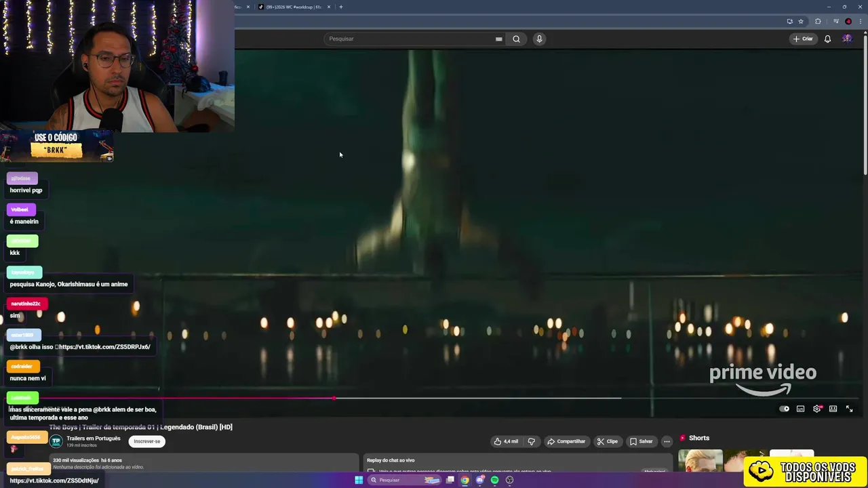Expand the video description box
Screen dimensions: 868x488
(203, 464)
